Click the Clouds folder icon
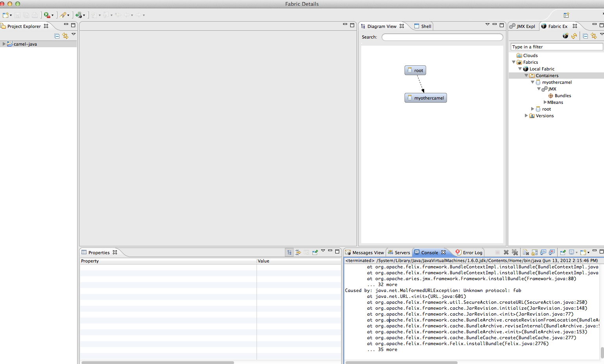The image size is (604, 364). point(519,55)
